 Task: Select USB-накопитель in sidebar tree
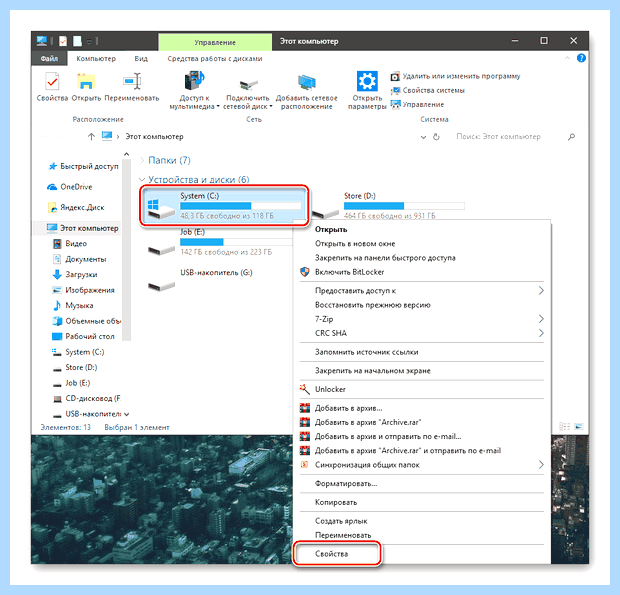[x=87, y=414]
